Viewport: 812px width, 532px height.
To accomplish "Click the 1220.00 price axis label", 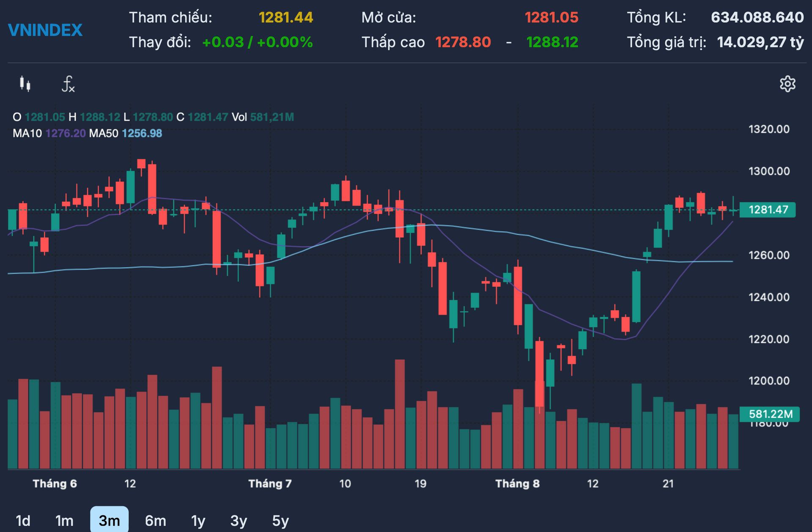I will (x=769, y=339).
